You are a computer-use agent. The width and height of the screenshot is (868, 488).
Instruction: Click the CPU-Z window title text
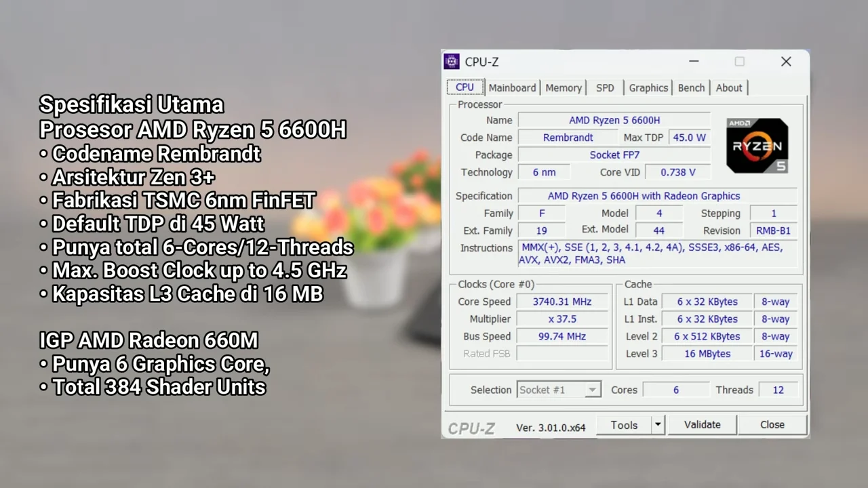481,62
